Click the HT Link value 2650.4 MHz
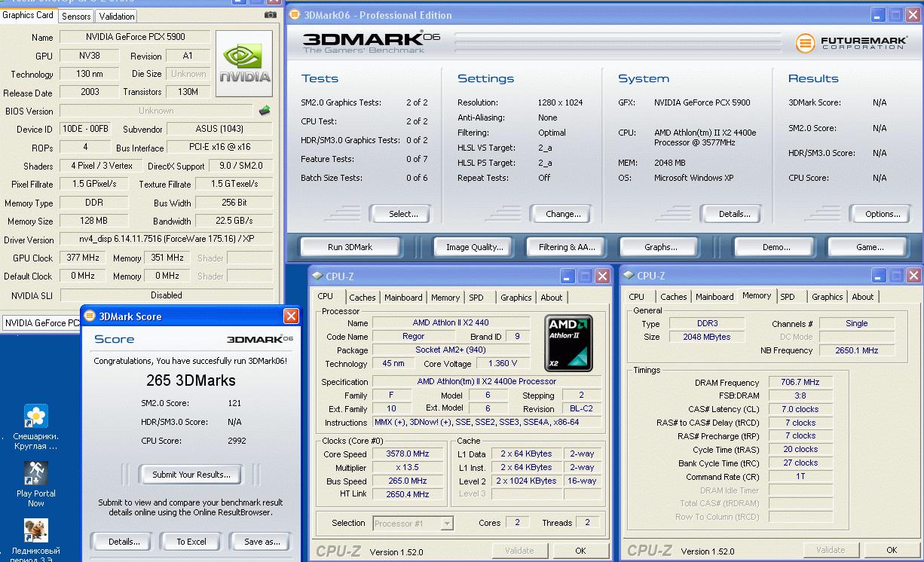This screenshot has width=924, height=562. 407,494
